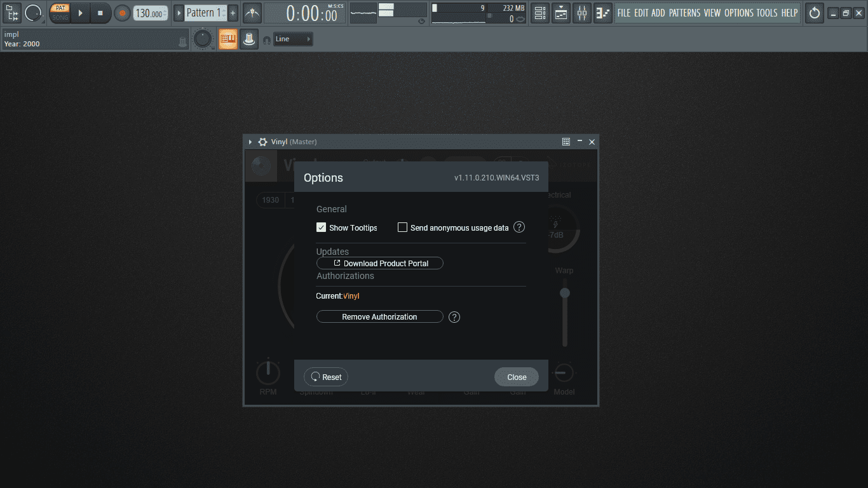Image resolution: width=868 pixels, height=488 pixels.
Task: Open the EDIT menu
Action: [x=641, y=13]
